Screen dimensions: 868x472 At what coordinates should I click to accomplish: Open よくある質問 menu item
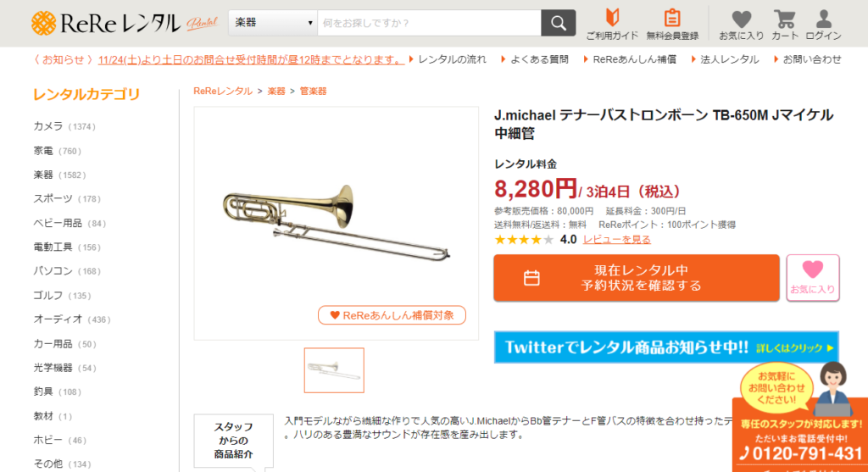[539, 59]
